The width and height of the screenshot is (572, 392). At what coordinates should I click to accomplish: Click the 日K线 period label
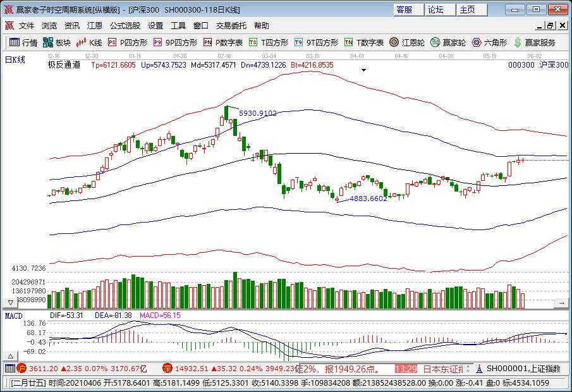coord(15,60)
